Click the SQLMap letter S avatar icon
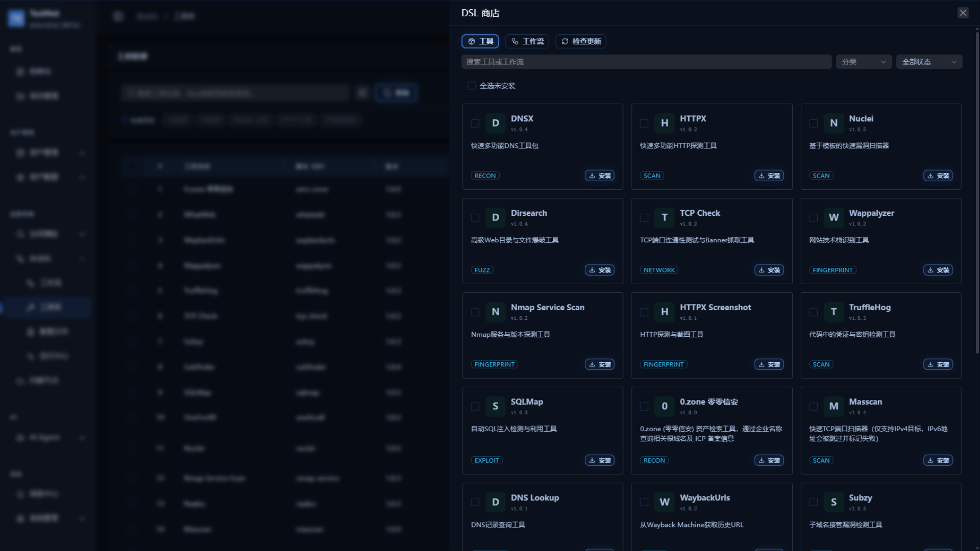The height and width of the screenshot is (551, 980). click(x=495, y=406)
